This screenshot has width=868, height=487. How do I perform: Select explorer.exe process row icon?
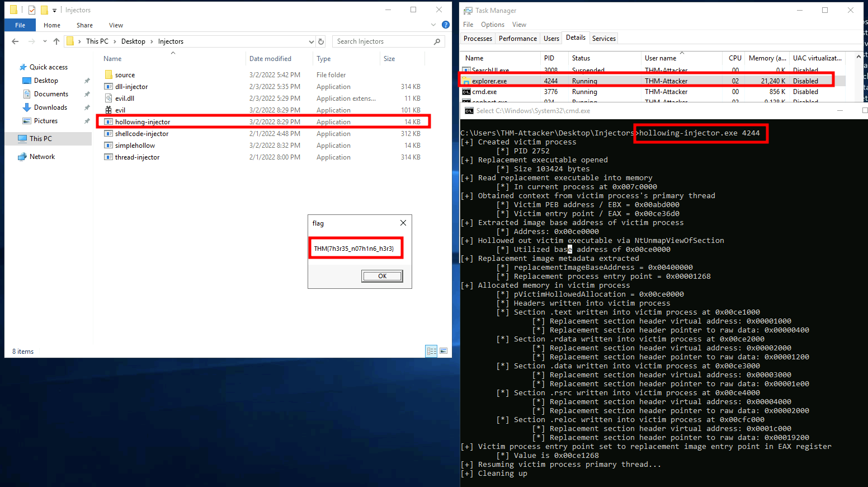[466, 81]
